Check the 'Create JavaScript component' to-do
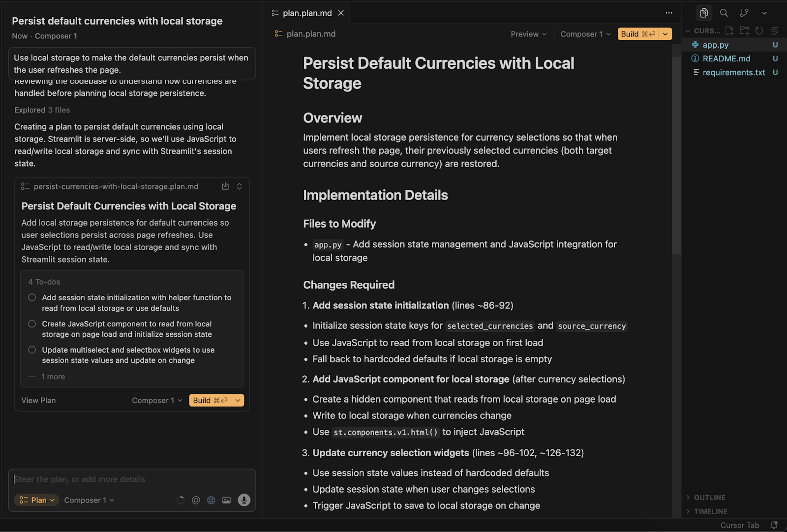The height and width of the screenshot is (532, 787). pyautogui.click(x=32, y=324)
